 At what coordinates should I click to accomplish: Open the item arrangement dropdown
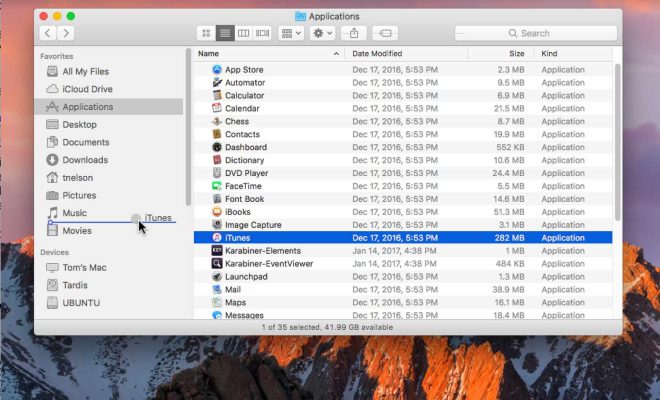pyautogui.click(x=291, y=33)
